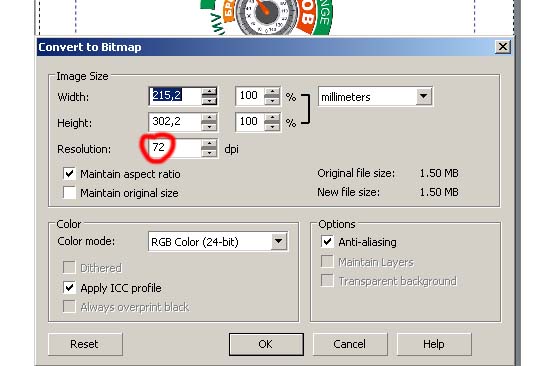Toggle Maintain Layers checkbox
Screen dimensions: 533x366
327,261
